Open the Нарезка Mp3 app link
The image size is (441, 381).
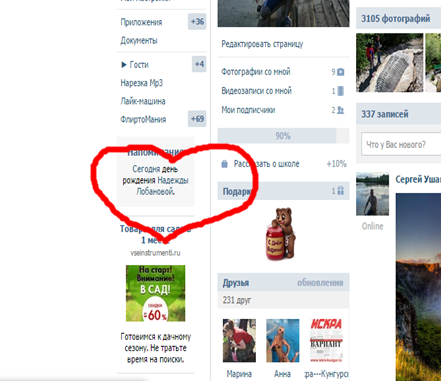[x=142, y=83]
